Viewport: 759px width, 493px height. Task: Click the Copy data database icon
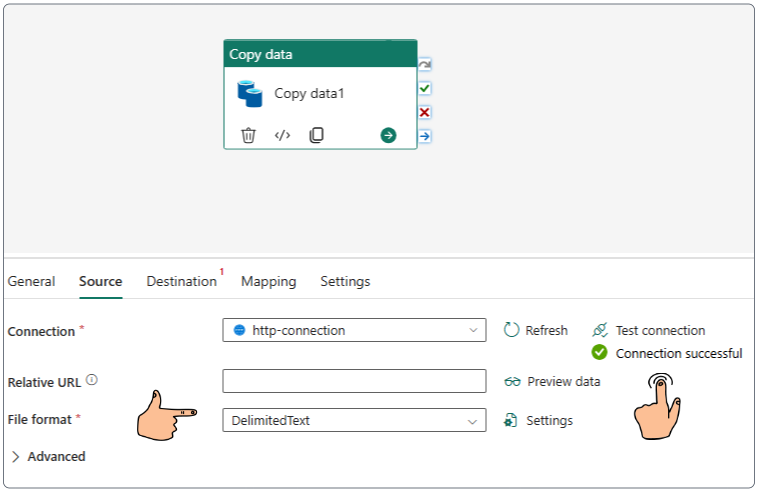(249, 94)
